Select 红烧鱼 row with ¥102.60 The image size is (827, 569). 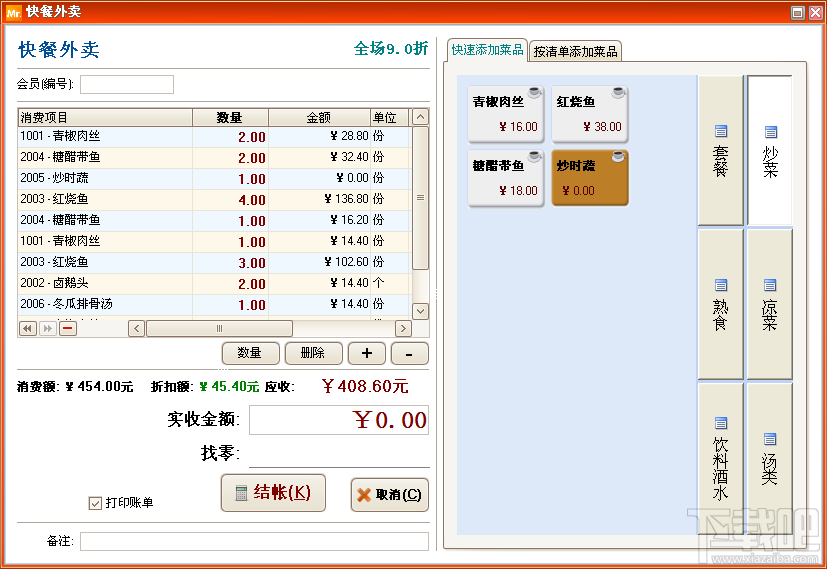pyautogui.click(x=215, y=262)
